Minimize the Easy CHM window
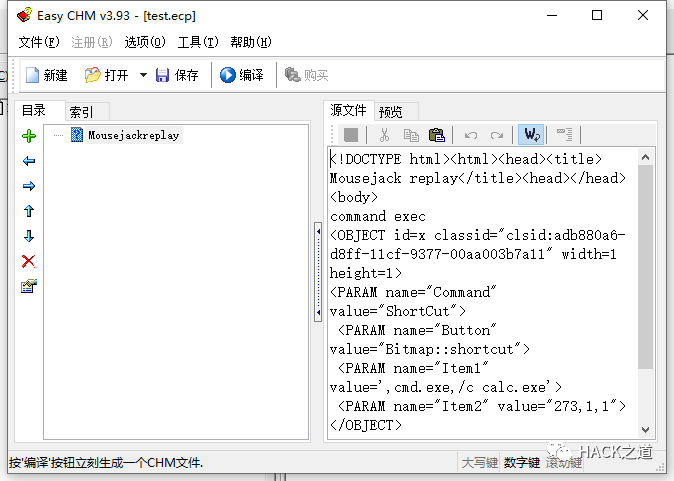The width and height of the screenshot is (674, 481). [552, 15]
